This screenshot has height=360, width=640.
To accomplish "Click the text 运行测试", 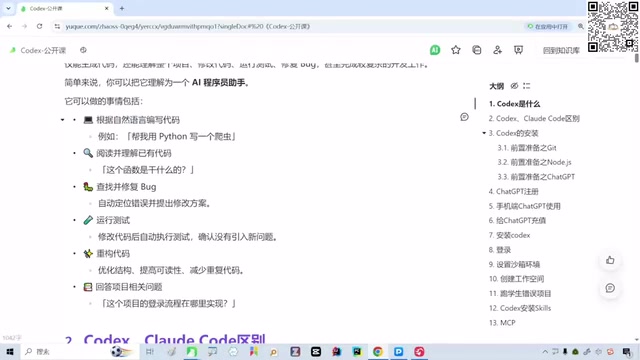I will [113, 220].
